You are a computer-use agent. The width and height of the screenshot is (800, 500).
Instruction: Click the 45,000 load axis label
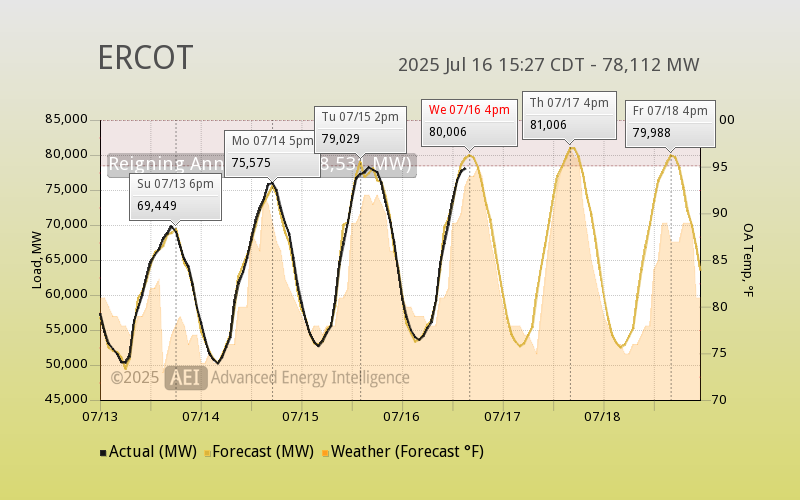click(66, 399)
